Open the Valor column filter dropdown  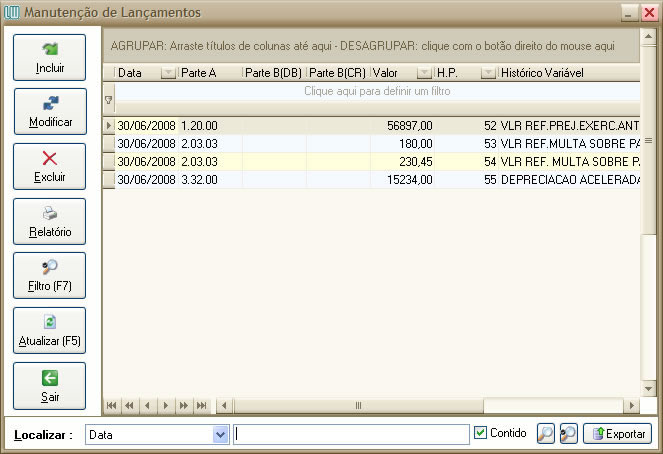coord(424,73)
